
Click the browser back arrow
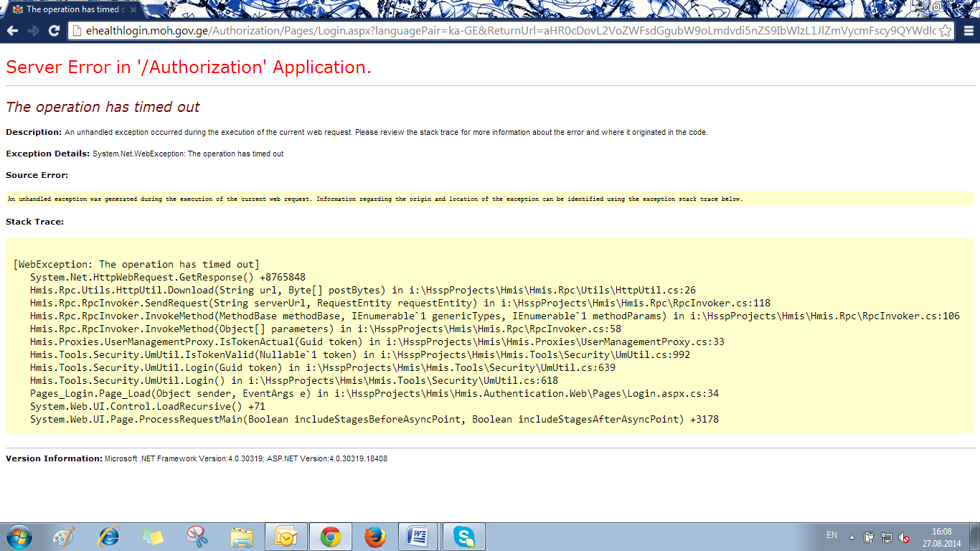(x=12, y=31)
